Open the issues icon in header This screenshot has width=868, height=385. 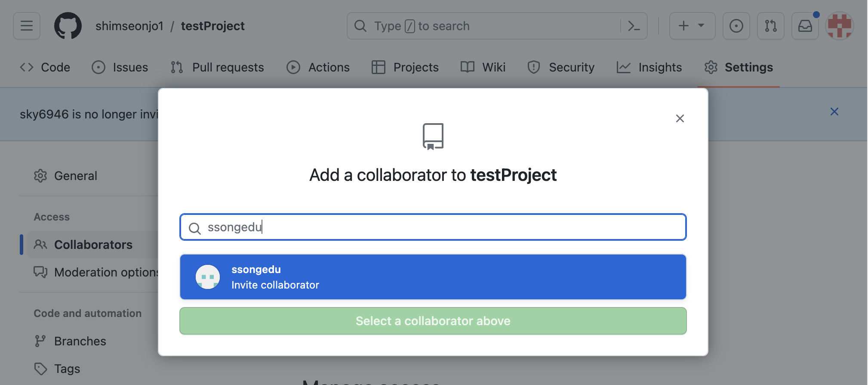click(736, 26)
